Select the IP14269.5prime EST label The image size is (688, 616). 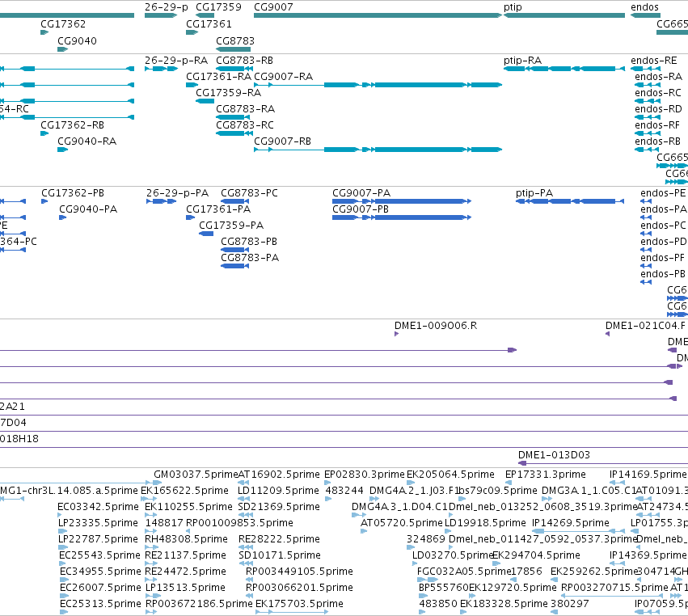click(x=571, y=523)
